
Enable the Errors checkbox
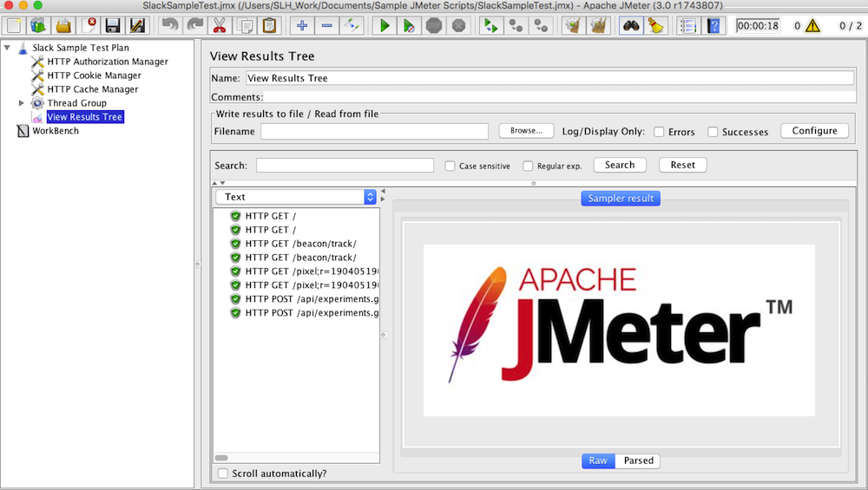click(659, 132)
